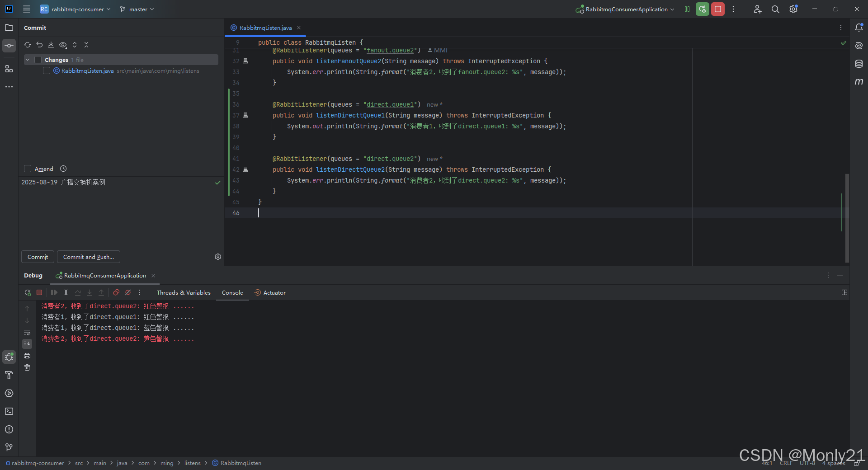
Task: Collapse all changes in tree
Action: [86, 45]
